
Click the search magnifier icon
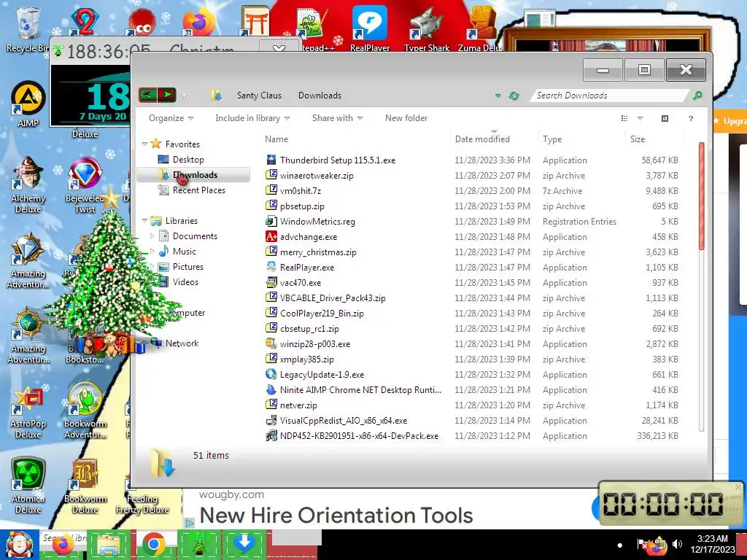tap(697, 96)
